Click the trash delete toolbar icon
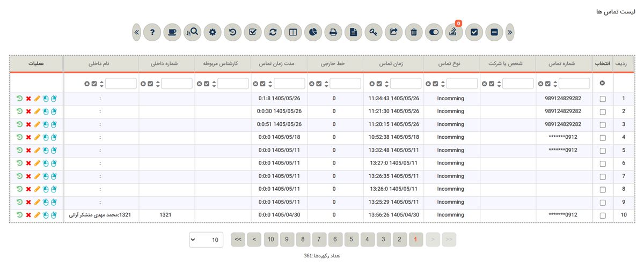The width and height of the screenshot is (644, 268). 413,32
